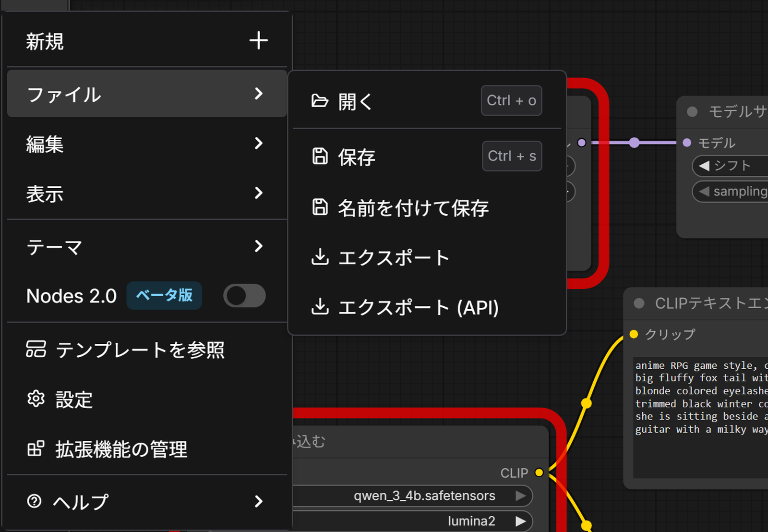Click the save disk icon beside 保存
Image resolution: width=768 pixels, height=532 pixels.
point(320,157)
